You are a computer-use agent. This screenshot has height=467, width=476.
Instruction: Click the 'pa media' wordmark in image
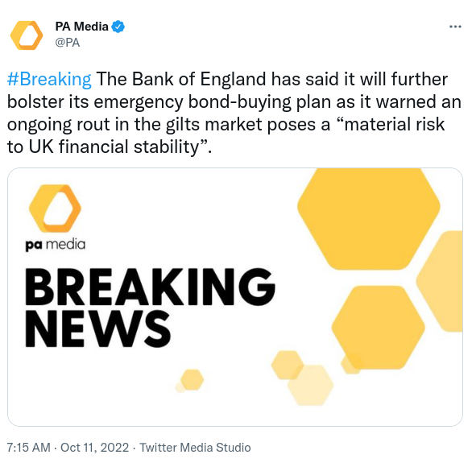56,245
